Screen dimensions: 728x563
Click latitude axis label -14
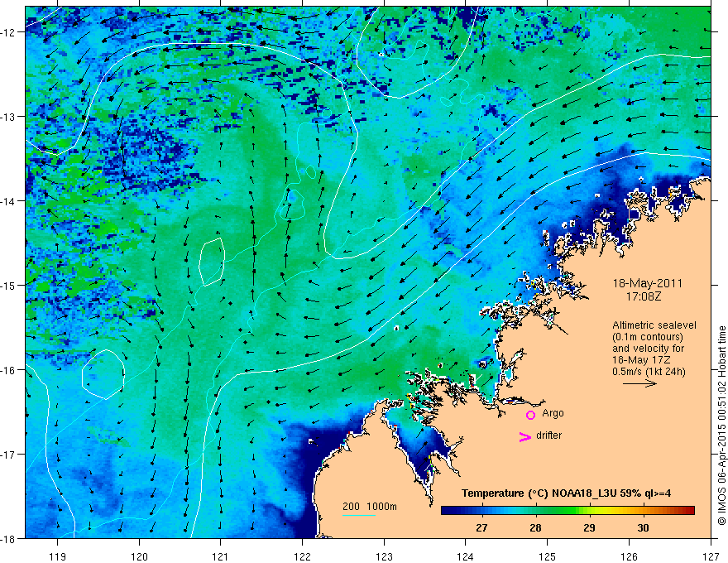tap(9, 201)
